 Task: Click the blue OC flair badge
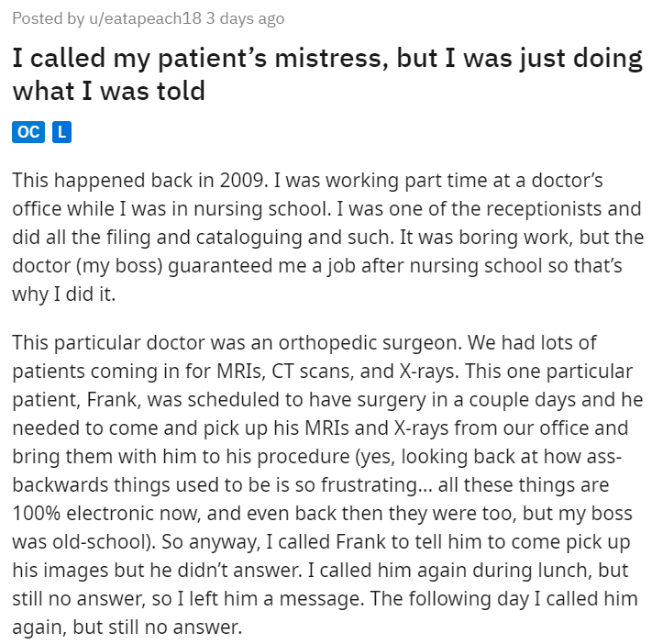(x=28, y=132)
